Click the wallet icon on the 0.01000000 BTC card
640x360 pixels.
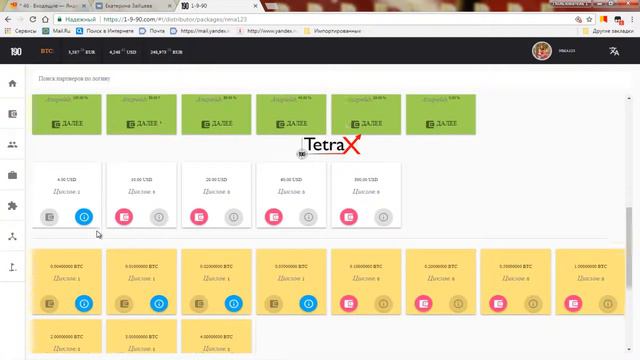124,304
